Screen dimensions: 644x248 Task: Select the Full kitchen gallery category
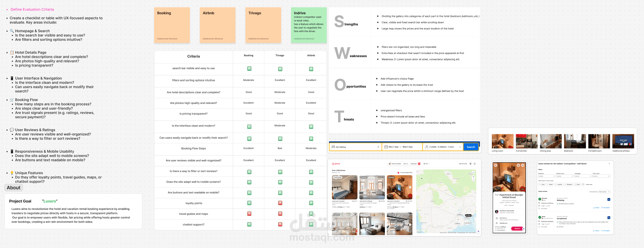tap(527, 143)
